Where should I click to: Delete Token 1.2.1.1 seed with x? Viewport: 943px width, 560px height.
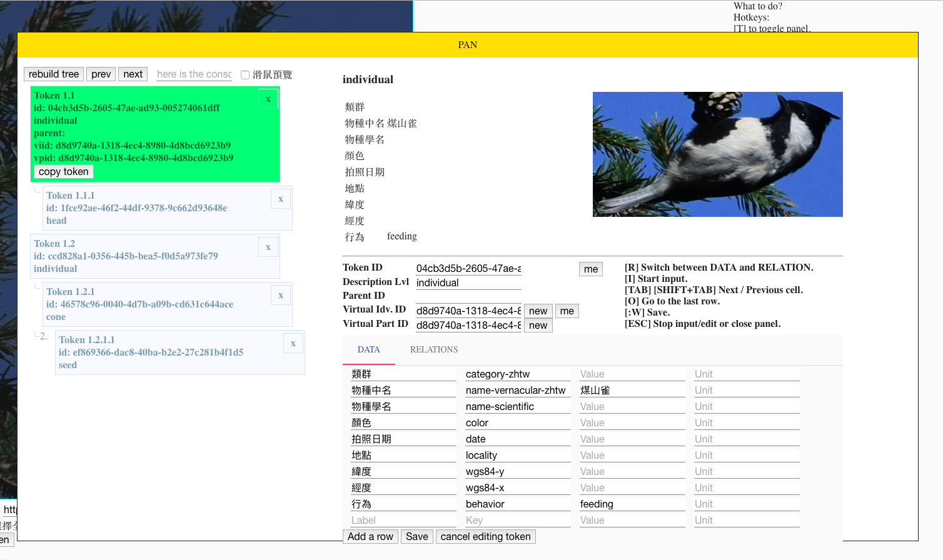(x=293, y=343)
